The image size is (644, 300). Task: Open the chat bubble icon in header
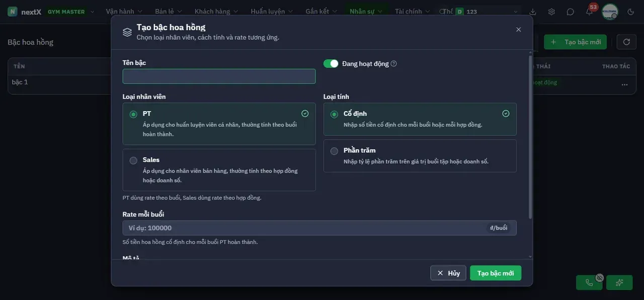570,12
